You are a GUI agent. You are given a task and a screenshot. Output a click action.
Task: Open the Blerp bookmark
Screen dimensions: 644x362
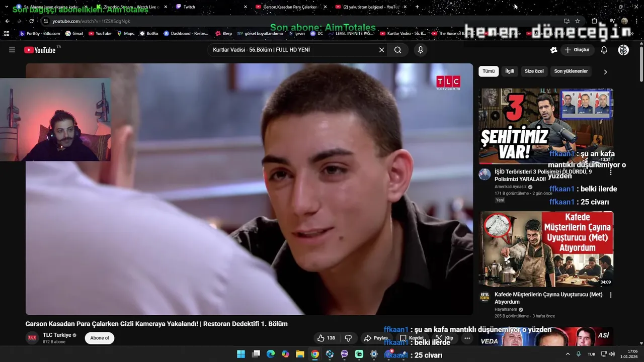224,33
